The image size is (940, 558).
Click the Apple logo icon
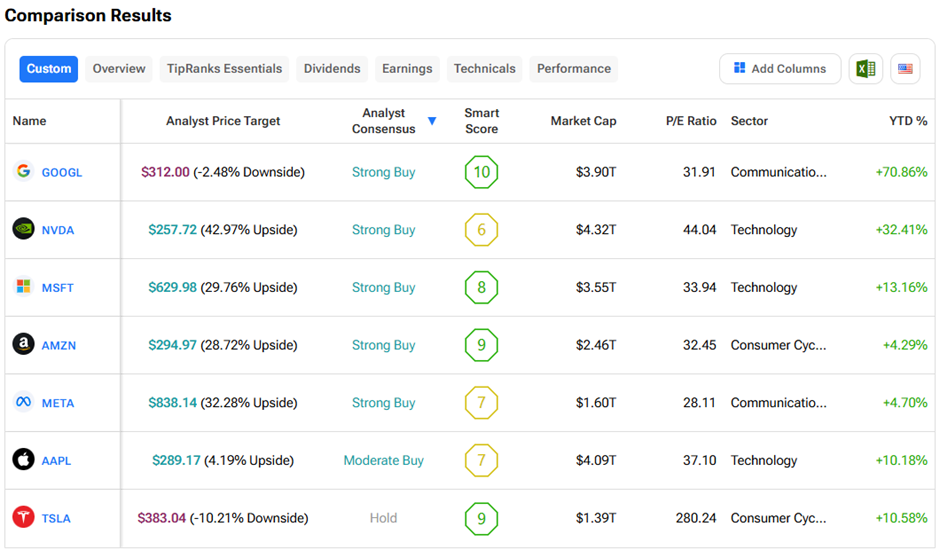(x=23, y=460)
